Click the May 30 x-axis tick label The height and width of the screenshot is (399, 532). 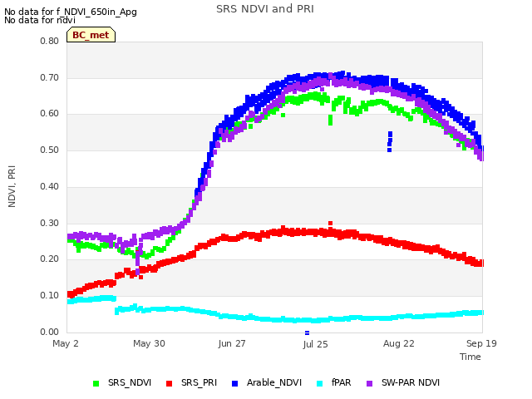click(149, 343)
